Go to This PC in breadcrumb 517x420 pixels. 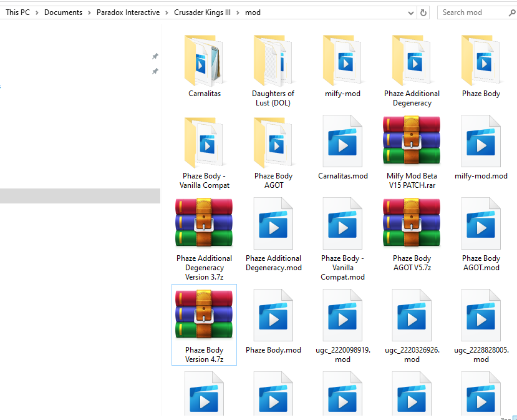18,12
